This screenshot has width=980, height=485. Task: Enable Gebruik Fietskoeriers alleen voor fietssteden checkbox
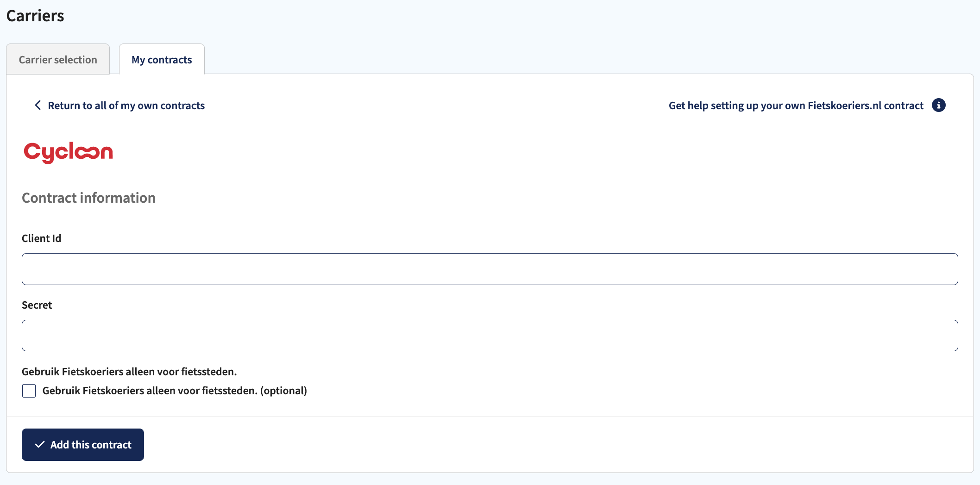29,391
